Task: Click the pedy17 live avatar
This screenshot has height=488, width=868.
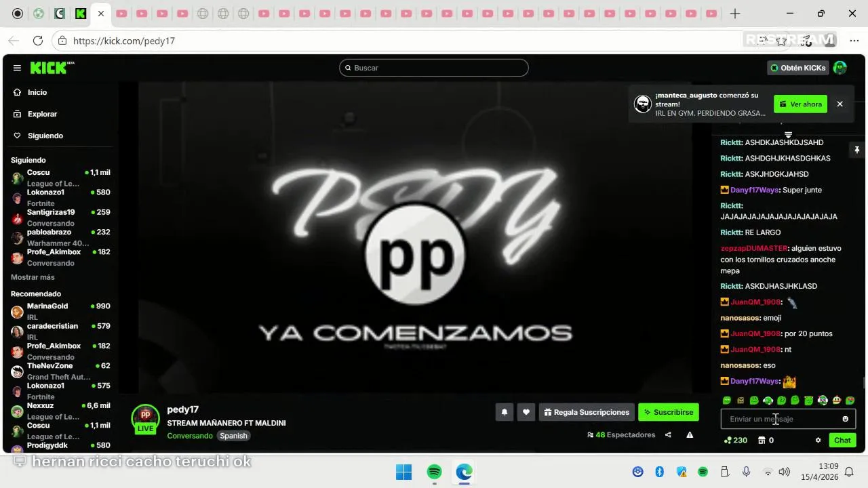Action: tap(145, 418)
